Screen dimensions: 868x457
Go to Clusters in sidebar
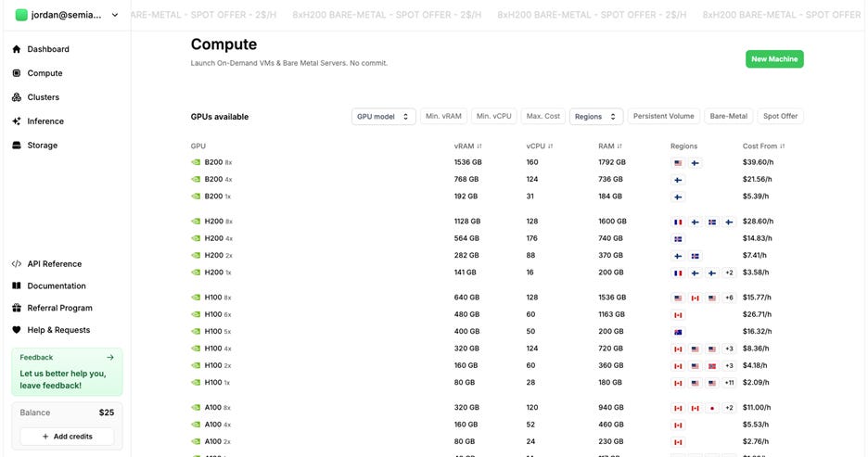44,97
